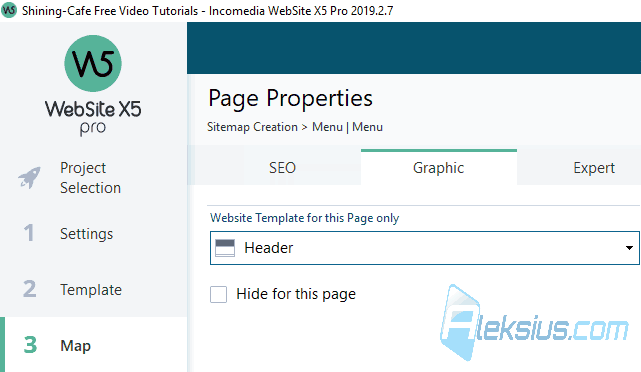Click the Header layout icon in the dropdown
This screenshot has width=641, height=372.
[225, 248]
